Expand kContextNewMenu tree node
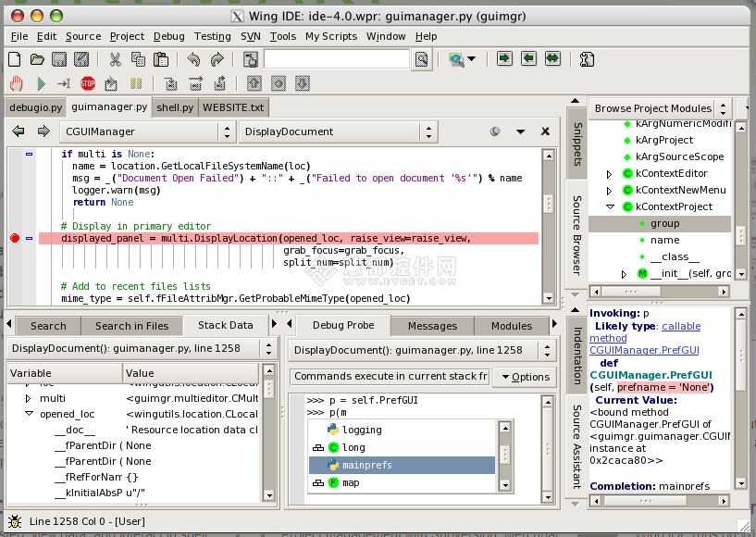The image size is (756, 537). pyautogui.click(x=609, y=191)
